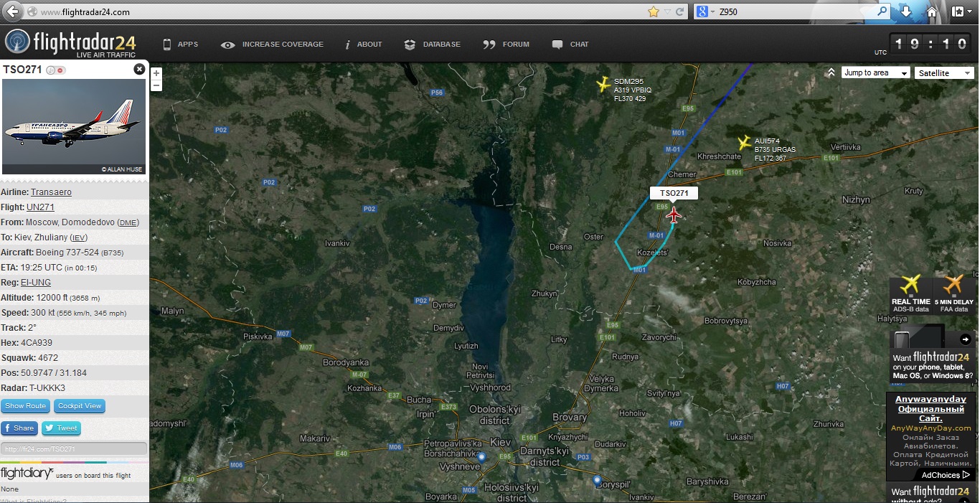Image resolution: width=980 pixels, height=503 pixels.
Task: Close the TSO271 flight info panel
Action: 139,70
